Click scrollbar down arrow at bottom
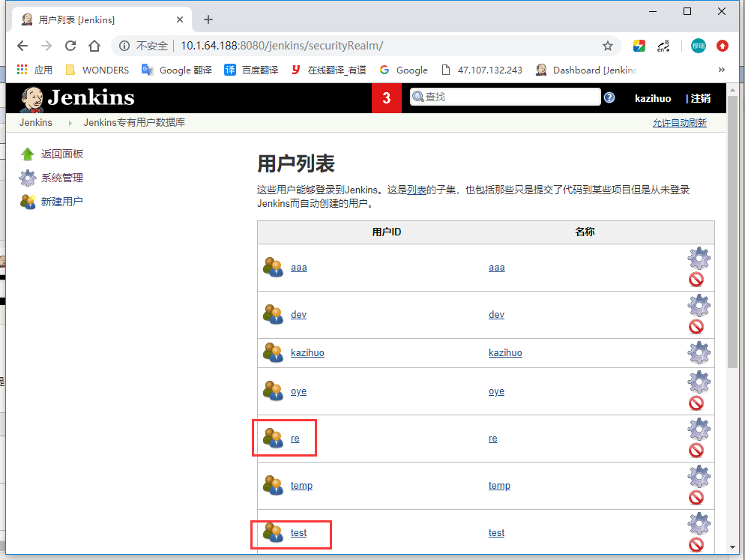 732,547
